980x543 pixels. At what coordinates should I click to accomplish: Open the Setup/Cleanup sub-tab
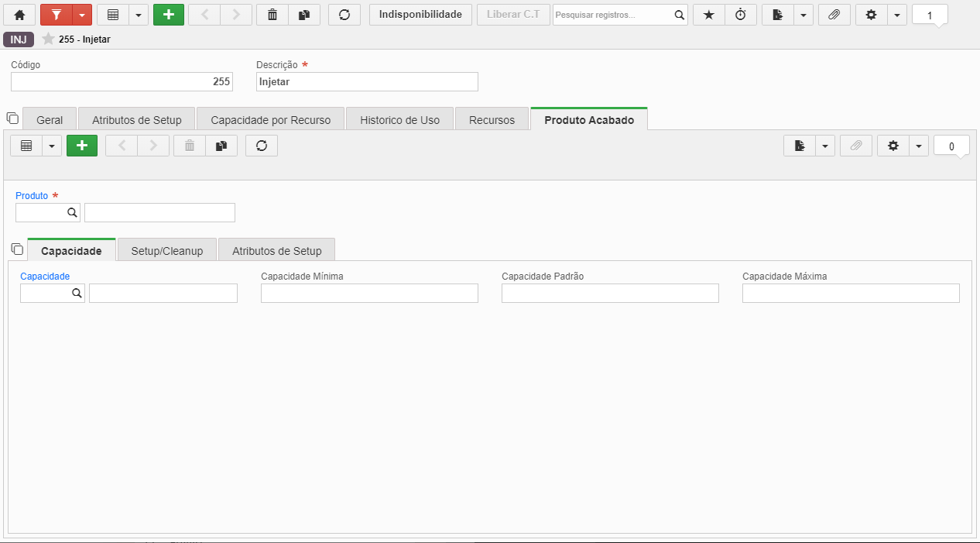pos(167,251)
